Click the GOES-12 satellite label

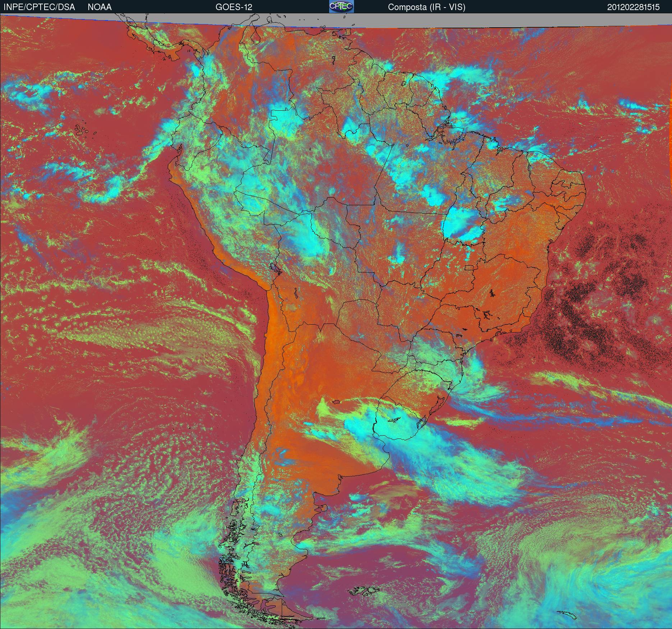(x=234, y=7)
